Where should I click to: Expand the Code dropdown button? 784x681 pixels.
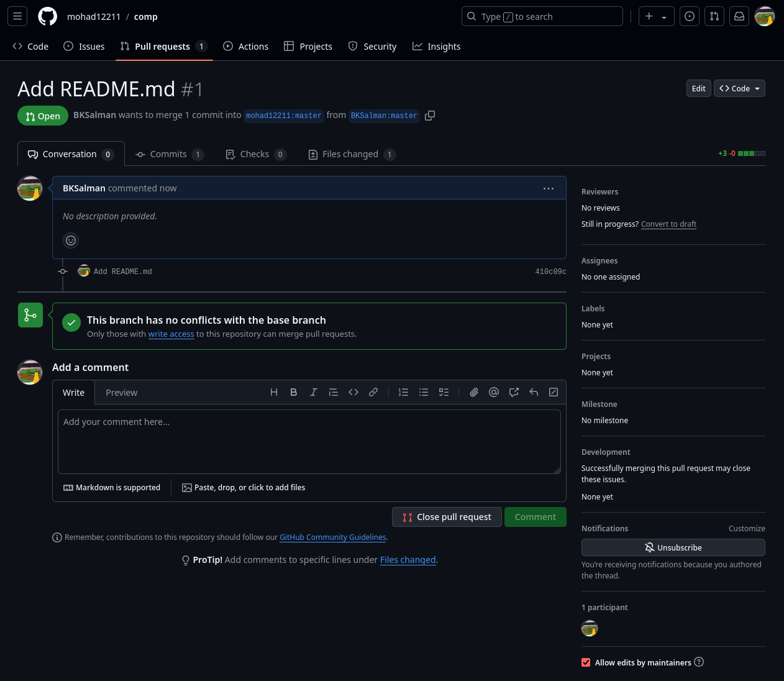(x=739, y=89)
